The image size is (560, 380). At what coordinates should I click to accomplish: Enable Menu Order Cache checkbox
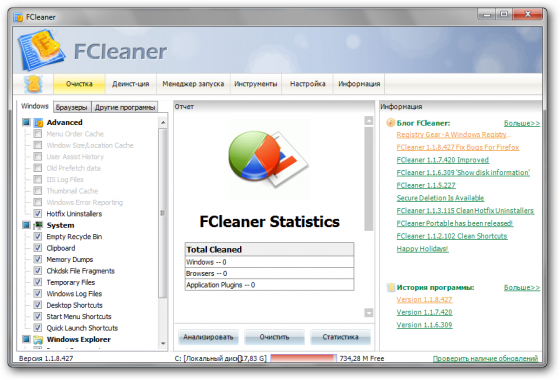tap(38, 134)
